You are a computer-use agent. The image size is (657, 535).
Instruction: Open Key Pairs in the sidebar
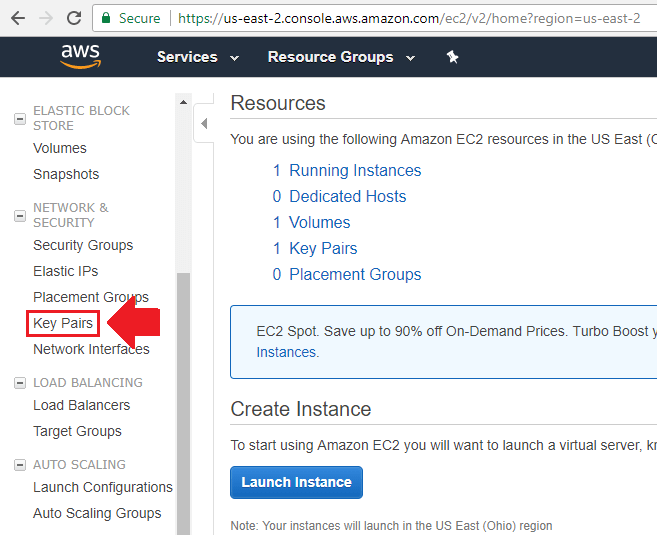pos(63,323)
